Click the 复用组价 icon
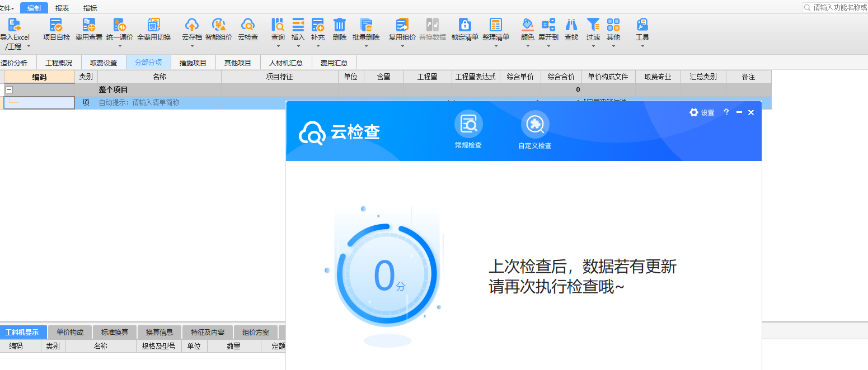The image size is (868, 370). tap(402, 25)
